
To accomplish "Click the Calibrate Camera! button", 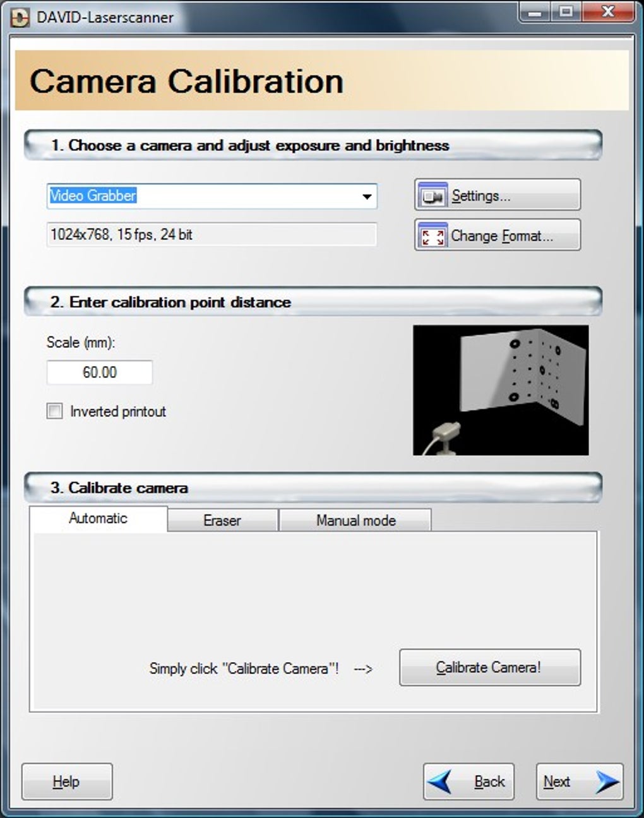I will pyautogui.click(x=490, y=667).
